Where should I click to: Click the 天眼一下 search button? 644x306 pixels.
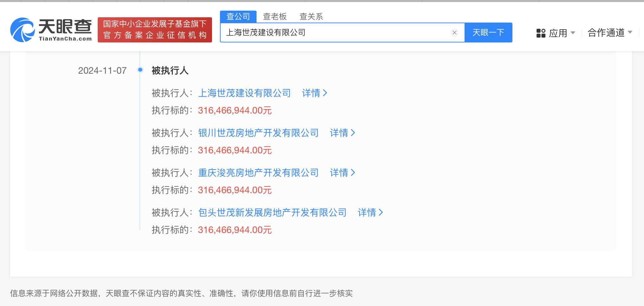(x=488, y=33)
